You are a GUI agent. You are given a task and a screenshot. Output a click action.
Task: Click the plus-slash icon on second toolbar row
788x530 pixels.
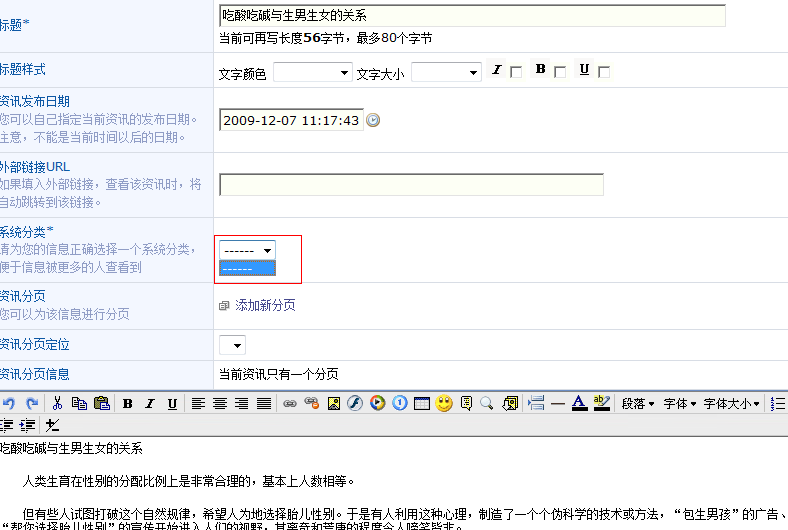click(52, 425)
